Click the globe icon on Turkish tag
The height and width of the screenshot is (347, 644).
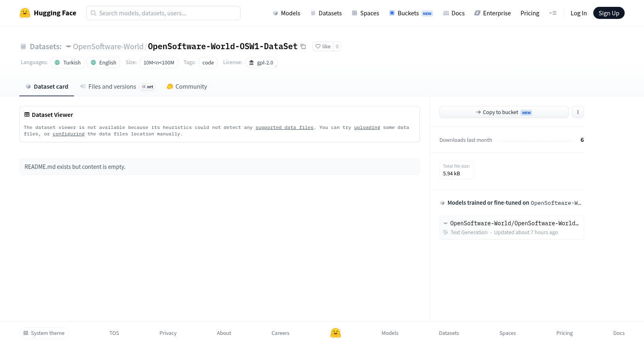coord(57,62)
